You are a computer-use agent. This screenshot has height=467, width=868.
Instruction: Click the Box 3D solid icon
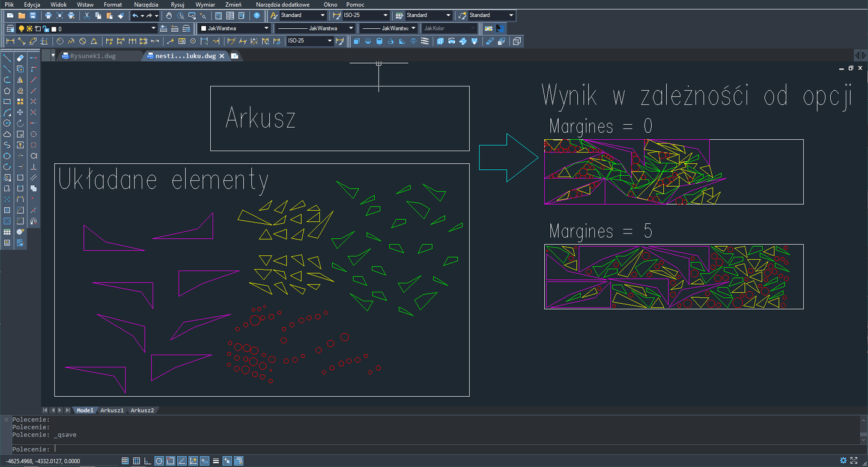point(357,41)
